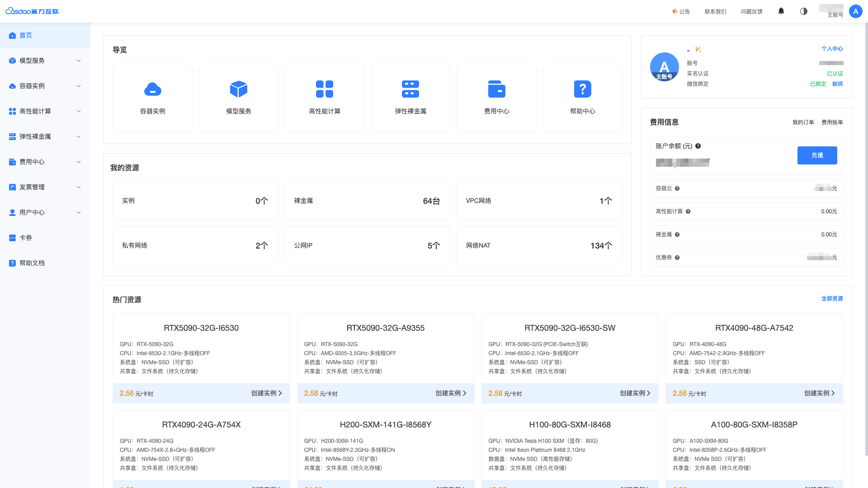
Task: Click the 卡券 sidebar icon
Action: [12, 238]
